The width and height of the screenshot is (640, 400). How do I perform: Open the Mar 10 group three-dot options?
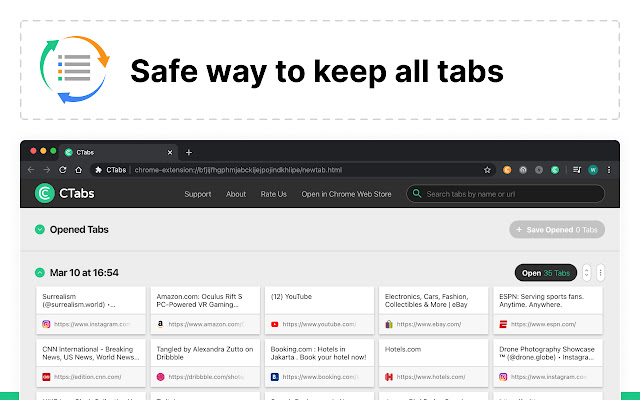tap(600, 273)
